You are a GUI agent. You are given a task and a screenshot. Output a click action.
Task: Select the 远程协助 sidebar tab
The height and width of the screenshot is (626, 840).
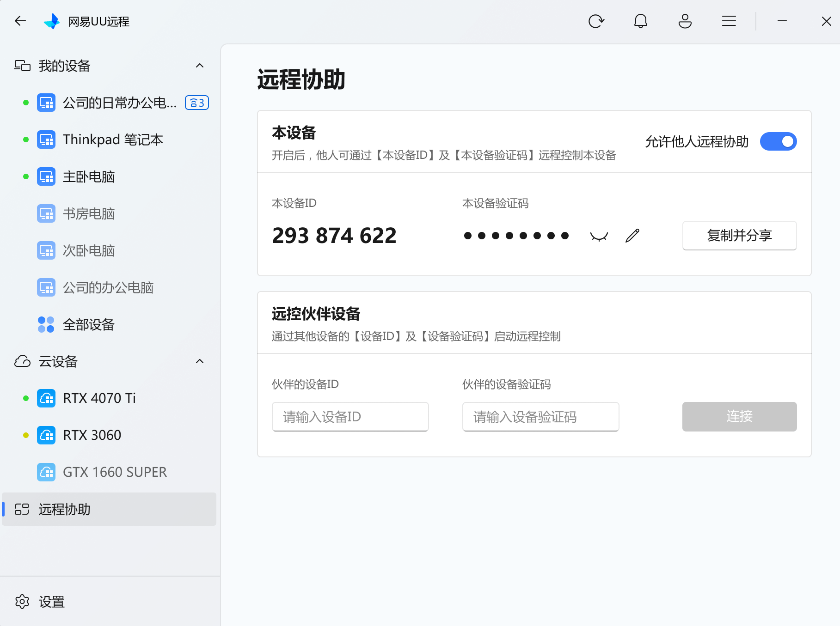pos(65,510)
